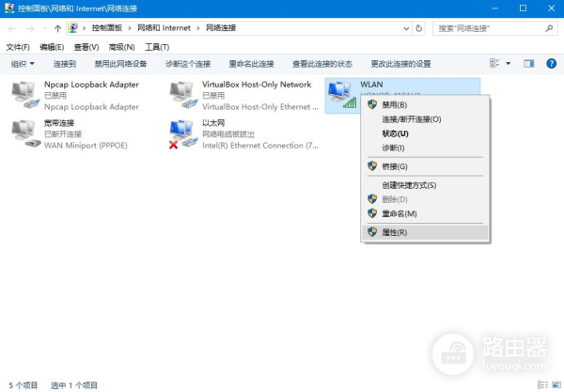Expand chevron after 网络和 Internet breadcrumb

[198, 28]
